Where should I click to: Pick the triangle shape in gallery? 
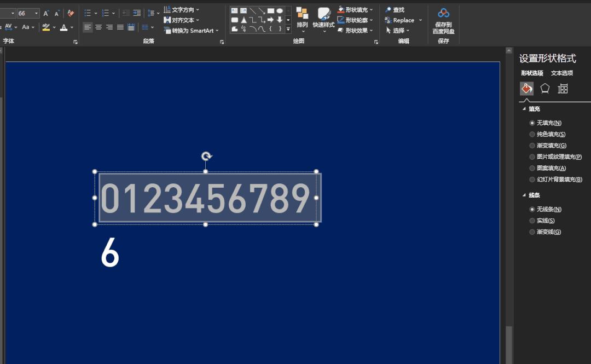(x=244, y=20)
